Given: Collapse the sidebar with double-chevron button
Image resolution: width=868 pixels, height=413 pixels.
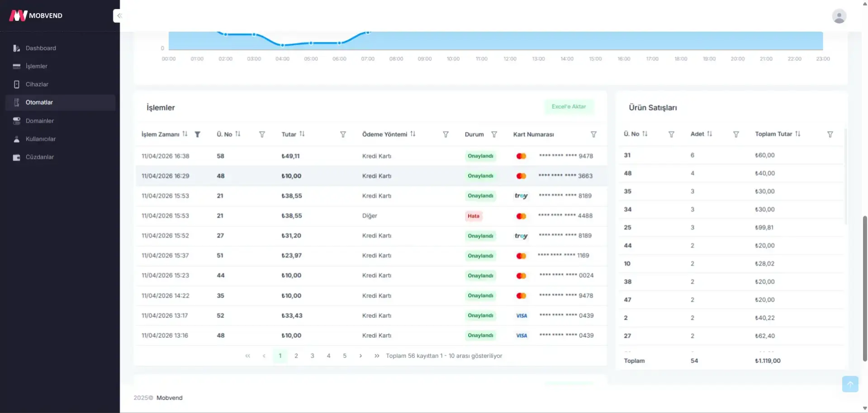Looking at the screenshot, I should [x=119, y=16].
